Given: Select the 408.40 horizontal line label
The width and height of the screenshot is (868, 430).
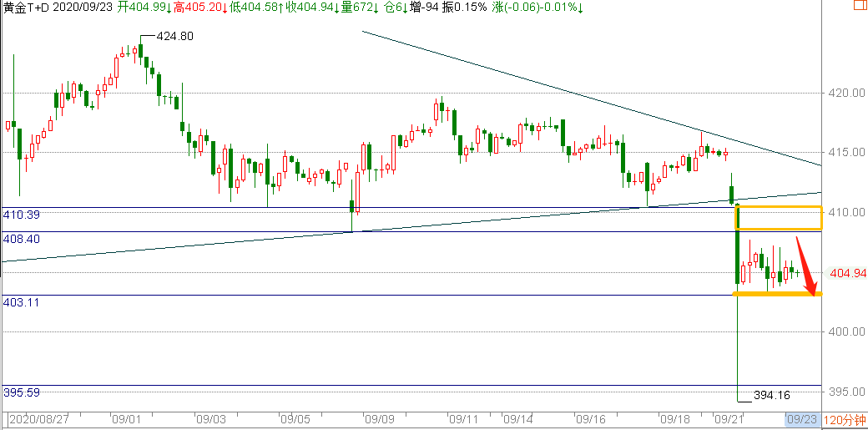Looking at the screenshot, I should 21,239.
